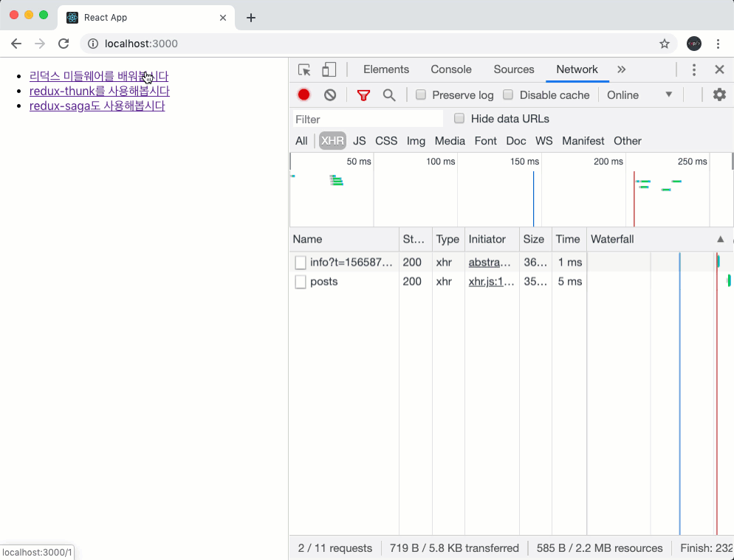Stop recording network log red button
Screen dimensions: 734x560
(303, 95)
